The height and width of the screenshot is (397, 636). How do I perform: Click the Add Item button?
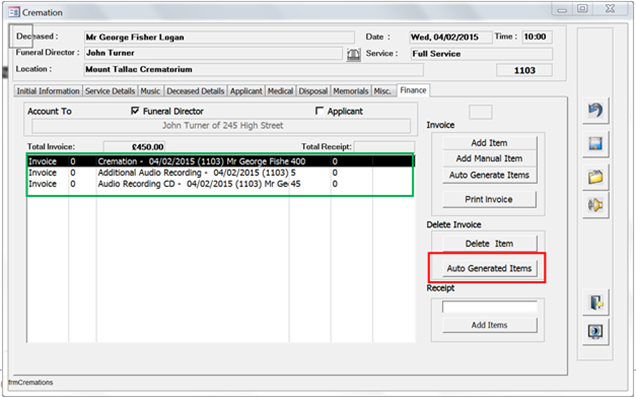click(x=489, y=143)
